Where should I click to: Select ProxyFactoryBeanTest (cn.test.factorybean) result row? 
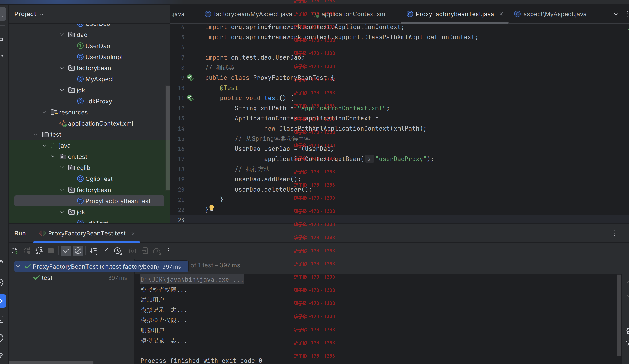pyautogui.click(x=101, y=266)
